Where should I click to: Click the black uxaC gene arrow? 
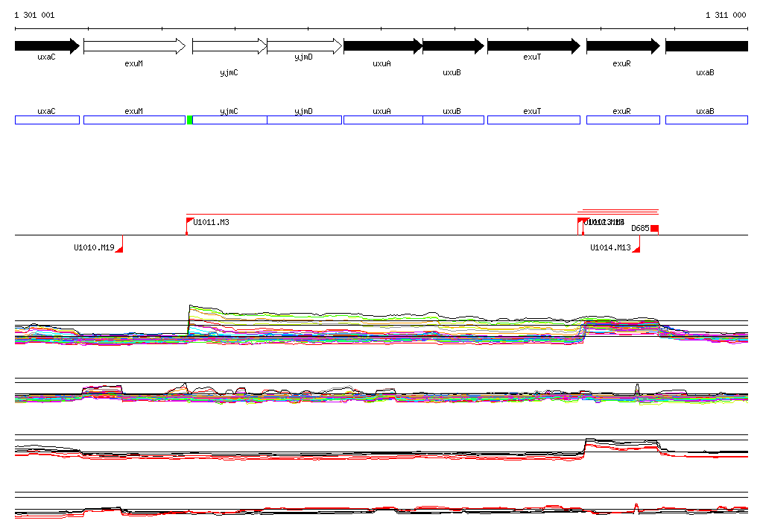click(x=46, y=46)
